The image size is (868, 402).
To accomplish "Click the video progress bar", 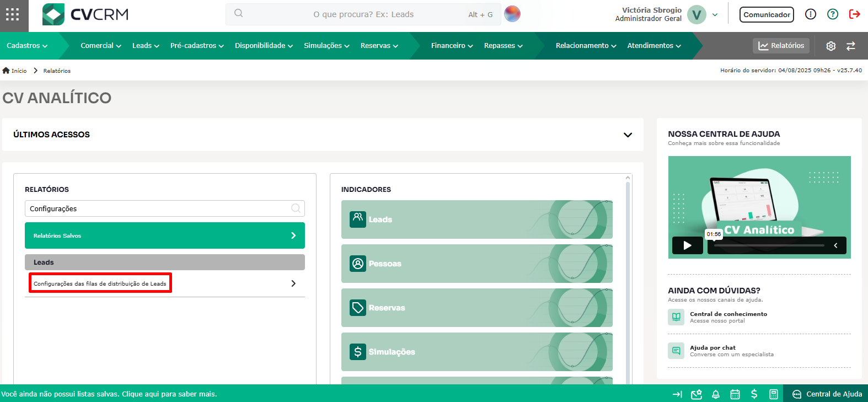I will click(x=769, y=245).
